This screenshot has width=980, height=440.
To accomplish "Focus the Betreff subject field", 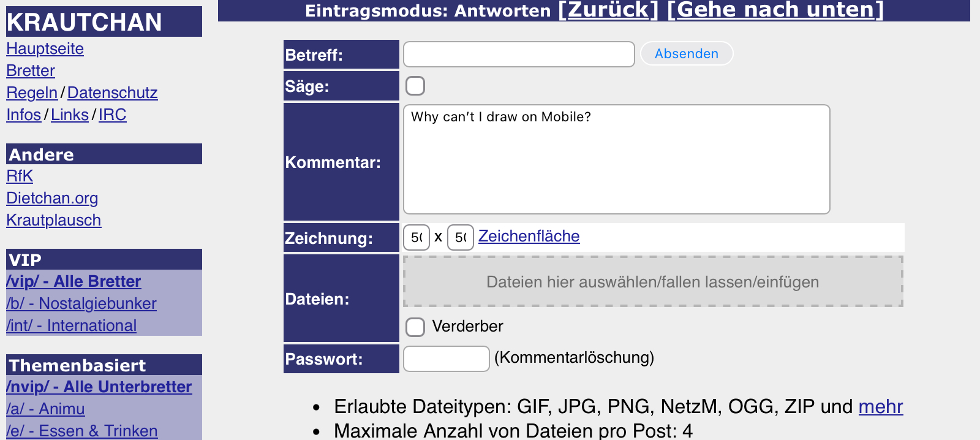I will [x=519, y=55].
